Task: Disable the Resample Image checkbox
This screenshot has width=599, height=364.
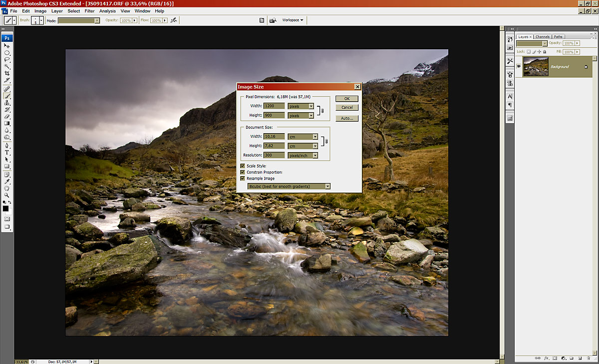Action: click(x=243, y=178)
